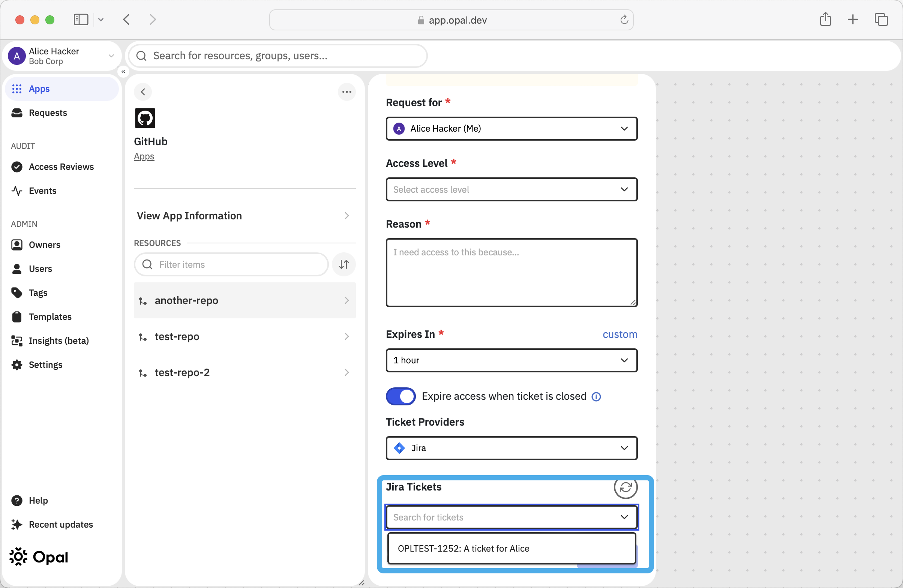Collapse the sidebar with double-chevron icon

(x=123, y=72)
